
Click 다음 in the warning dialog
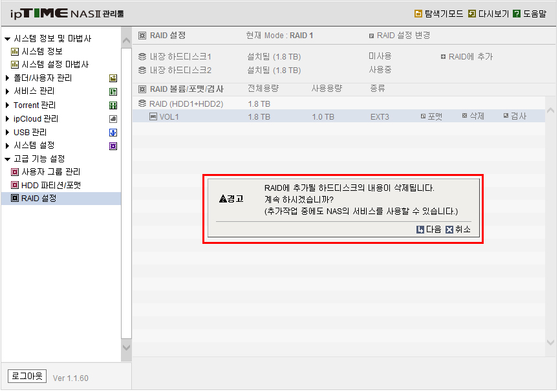[x=429, y=230]
